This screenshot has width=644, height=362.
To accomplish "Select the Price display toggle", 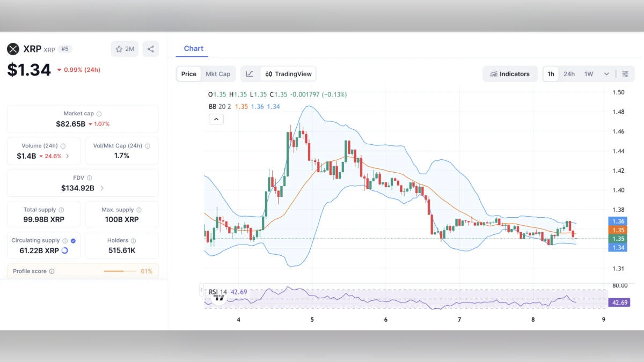I will click(x=188, y=73).
